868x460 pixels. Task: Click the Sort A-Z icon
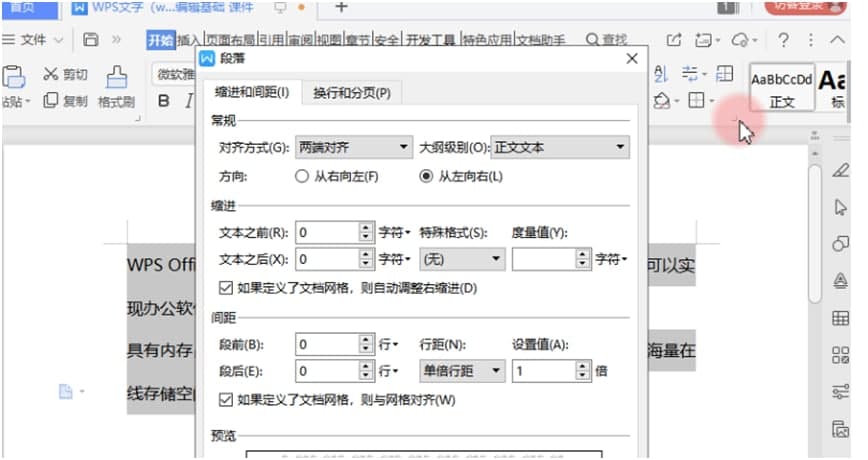tap(661, 73)
